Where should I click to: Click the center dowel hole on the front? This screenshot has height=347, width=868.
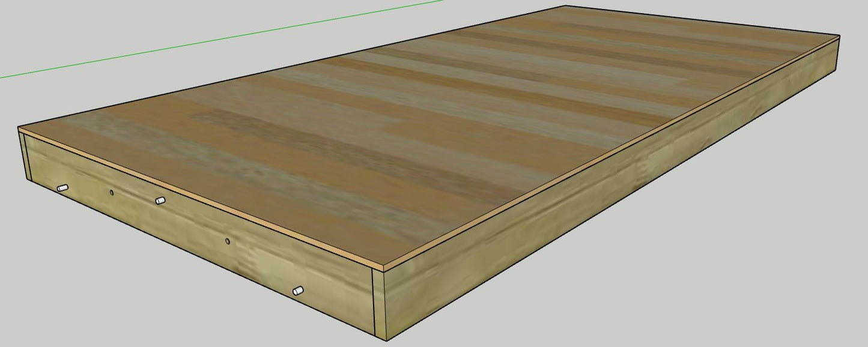(x=227, y=241)
